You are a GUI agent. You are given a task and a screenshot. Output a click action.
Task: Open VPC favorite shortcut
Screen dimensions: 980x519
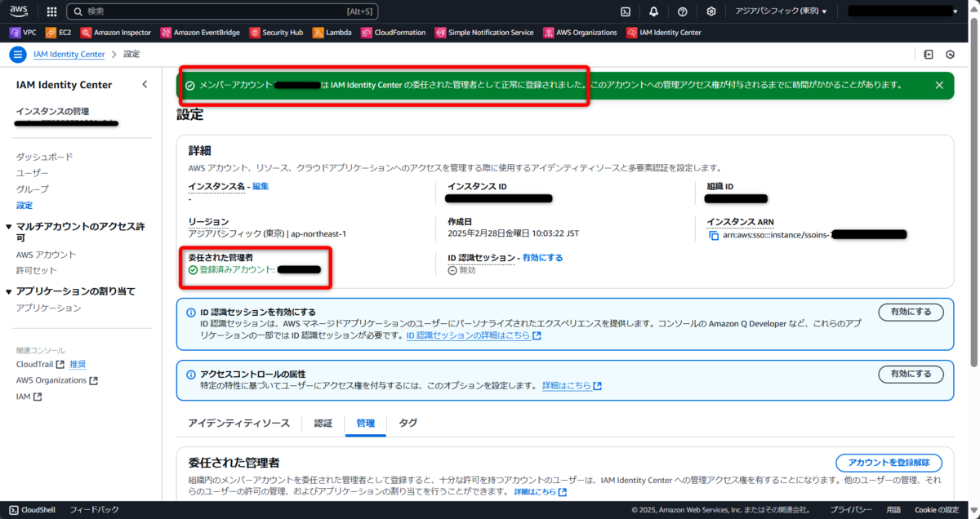click(x=23, y=33)
